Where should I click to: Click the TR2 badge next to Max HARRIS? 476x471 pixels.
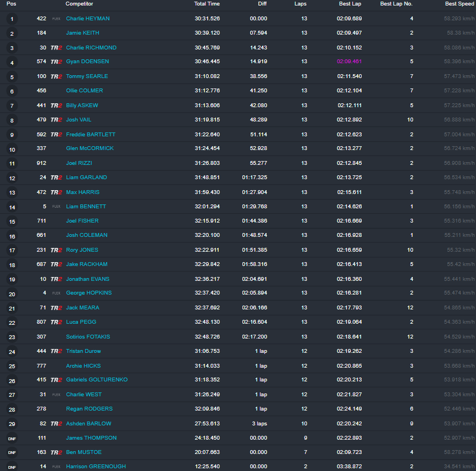click(56, 192)
